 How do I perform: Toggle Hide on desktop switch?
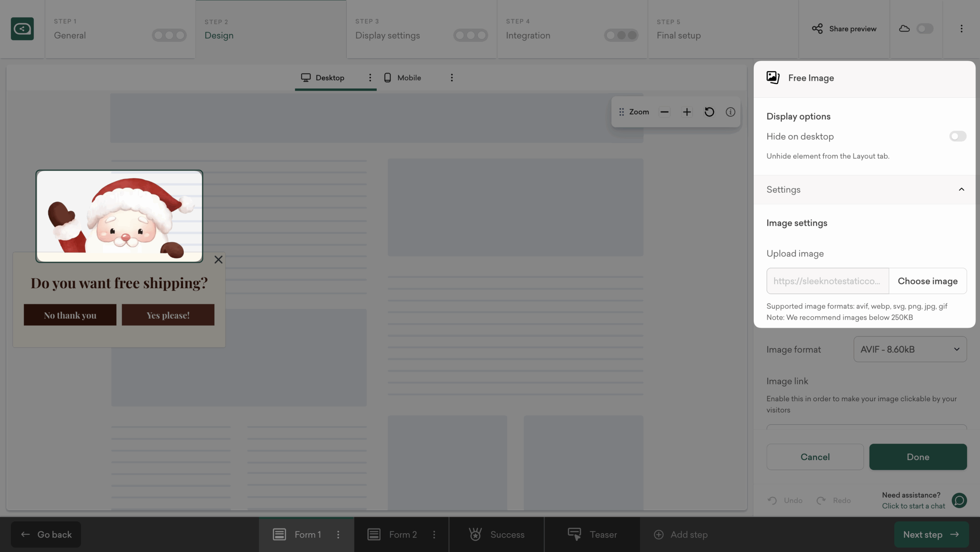957,136
